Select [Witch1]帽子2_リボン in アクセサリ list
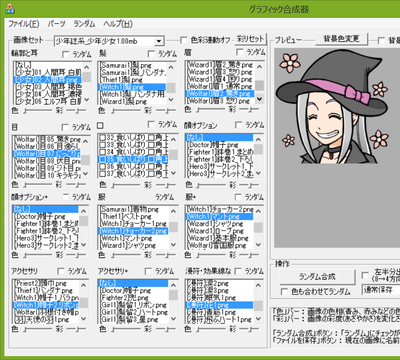Screen dimensions: 400x360 (x=46, y=305)
